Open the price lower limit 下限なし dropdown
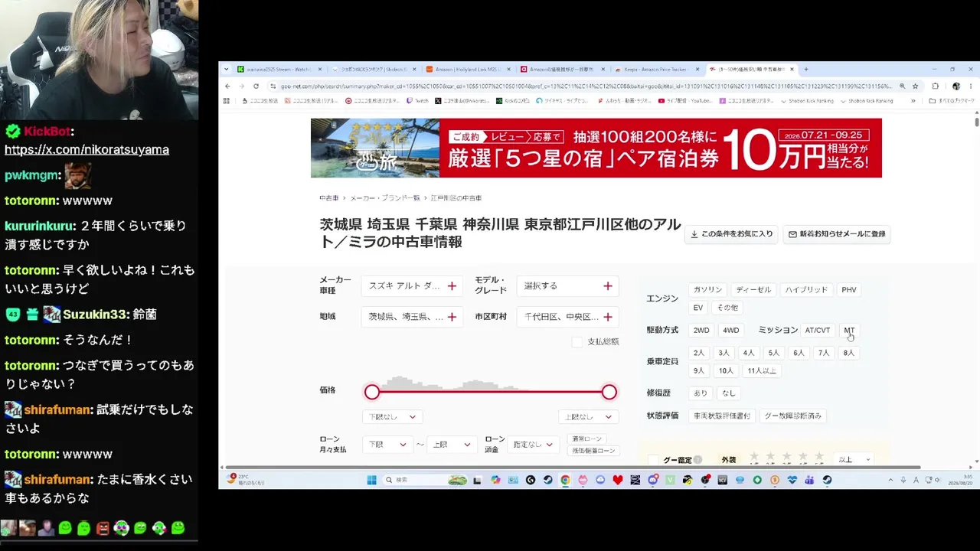 (x=392, y=417)
